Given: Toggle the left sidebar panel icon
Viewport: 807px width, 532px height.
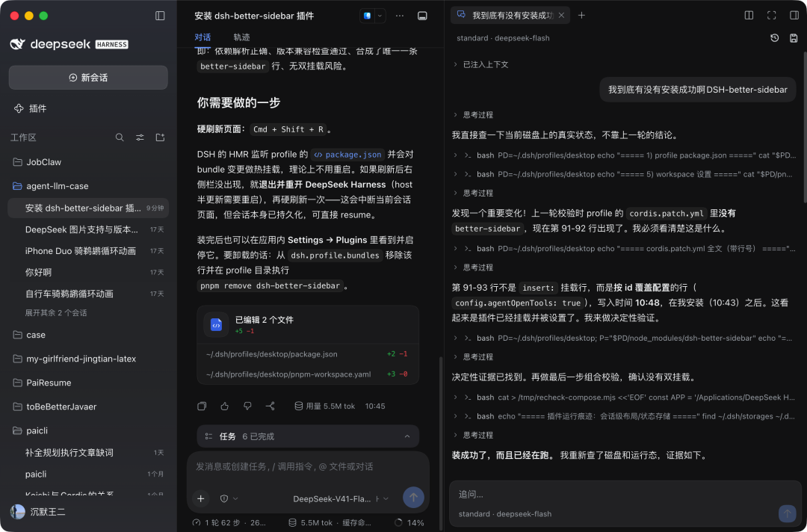Looking at the screenshot, I should point(160,16).
